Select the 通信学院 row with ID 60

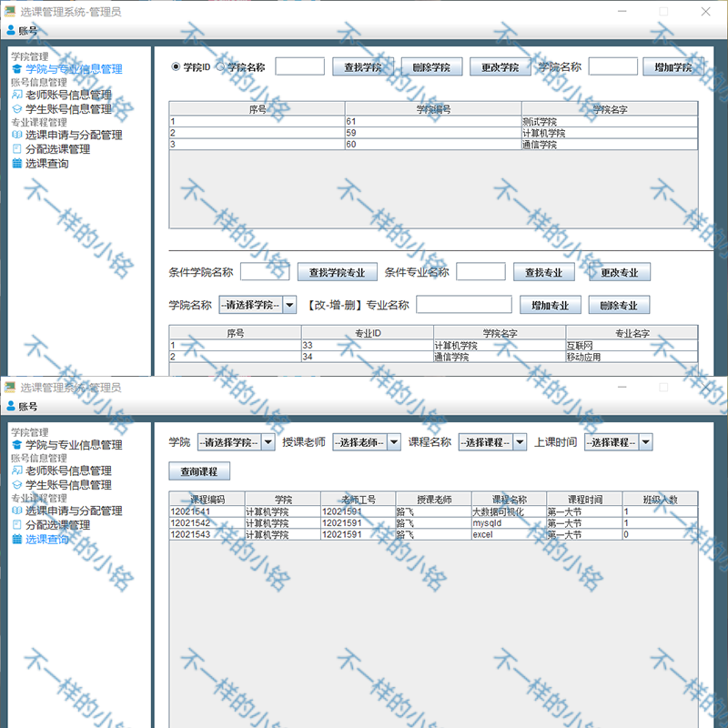433,145
